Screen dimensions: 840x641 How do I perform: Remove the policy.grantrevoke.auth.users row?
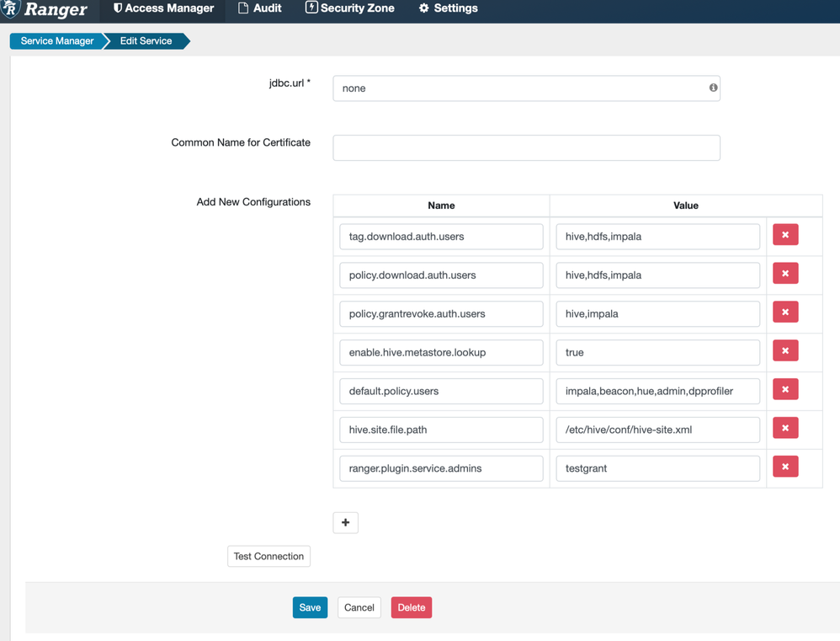785,312
